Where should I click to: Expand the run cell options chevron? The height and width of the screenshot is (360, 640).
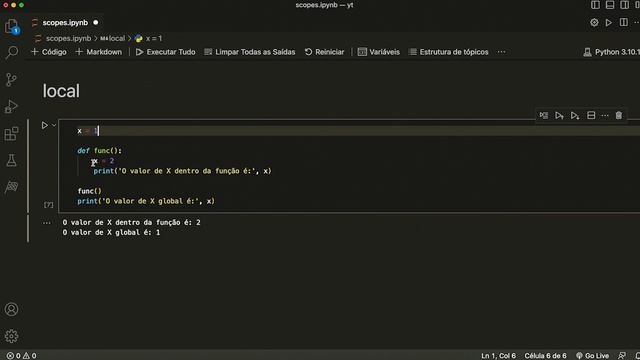tap(54, 125)
